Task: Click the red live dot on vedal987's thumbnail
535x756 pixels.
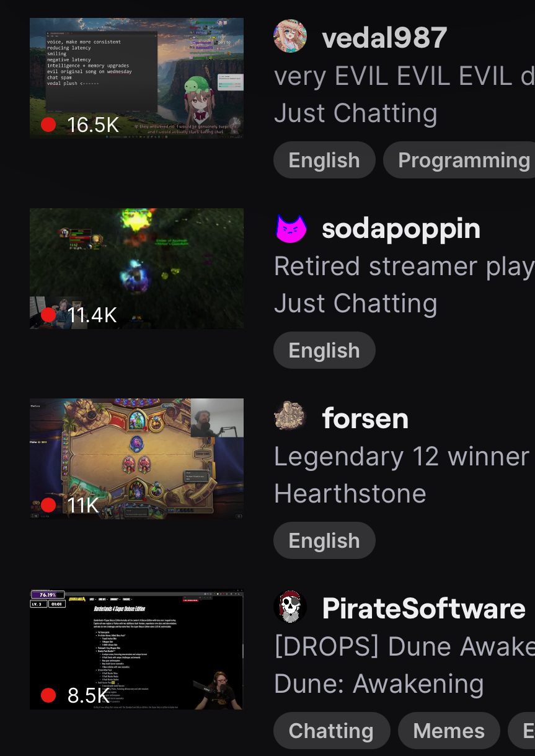Action: tap(48, 125)
